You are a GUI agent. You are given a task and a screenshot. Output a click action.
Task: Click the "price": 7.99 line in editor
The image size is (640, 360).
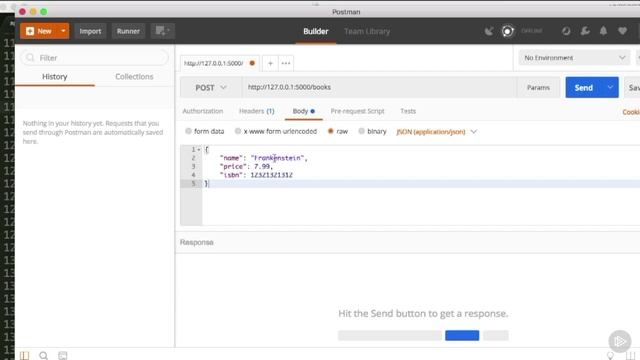click(x=246, y=167)
